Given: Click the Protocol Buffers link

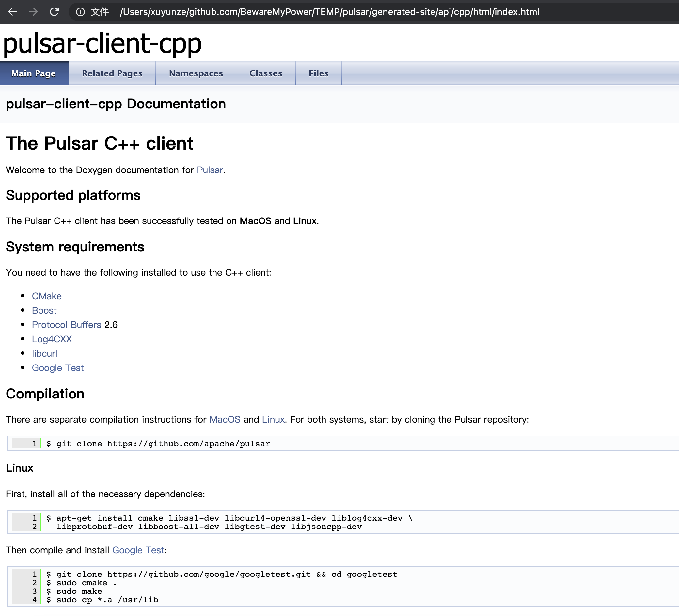Looking at the screenshot, I should point(66,325).
